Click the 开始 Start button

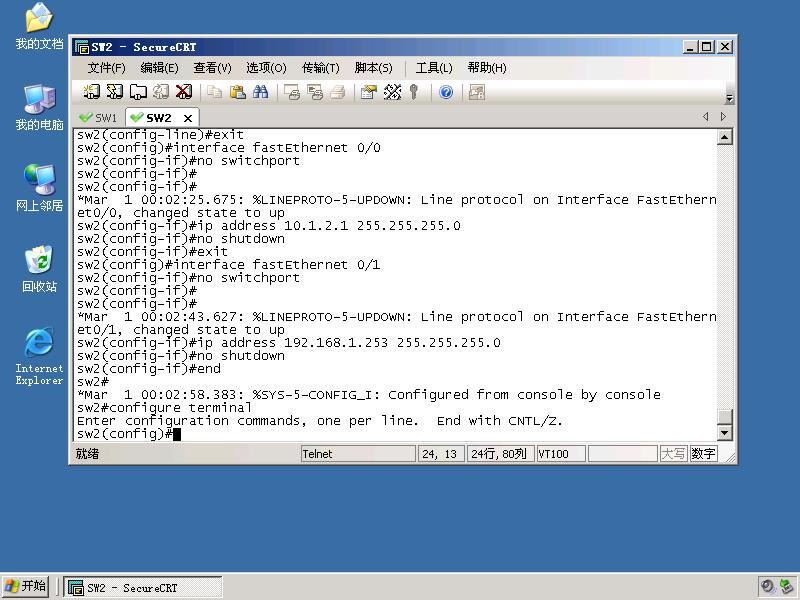26,586
